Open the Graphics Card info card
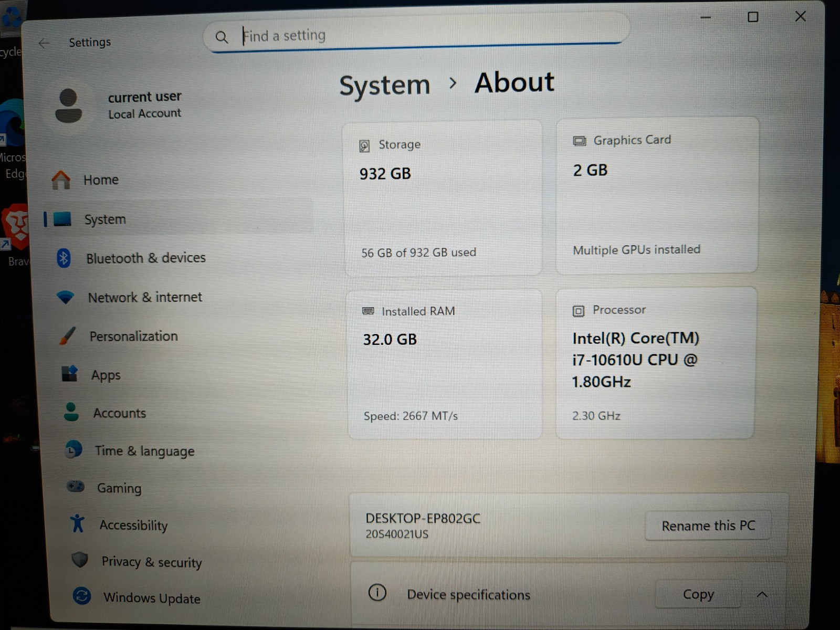 657,195
